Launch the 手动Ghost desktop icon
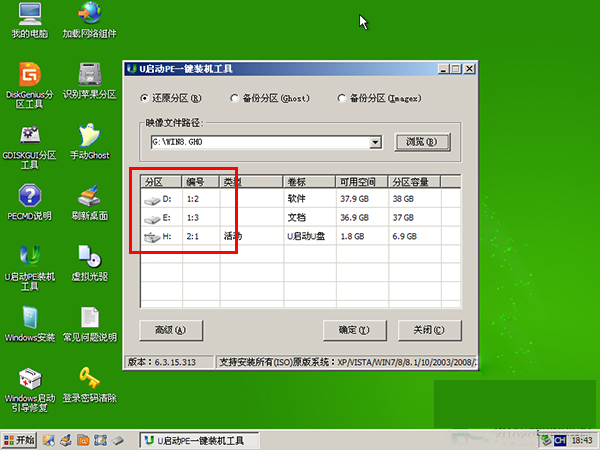Screen dimensions: 600x450 pos(90,141)
